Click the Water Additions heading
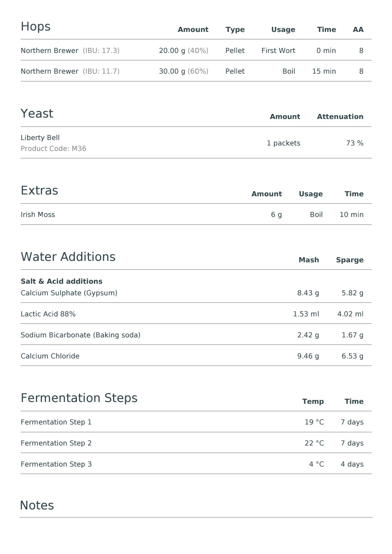 point(68,257)
